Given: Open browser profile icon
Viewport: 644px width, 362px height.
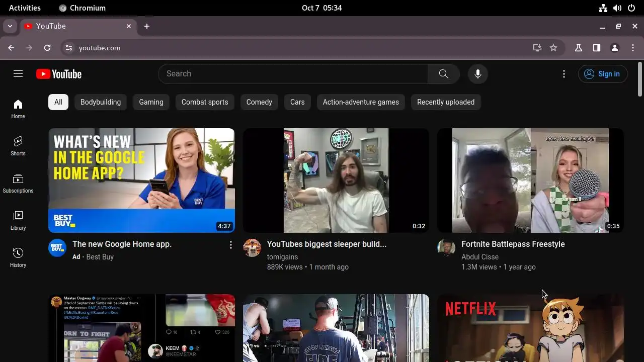Looking at the screenshot, I should point(615,48).
